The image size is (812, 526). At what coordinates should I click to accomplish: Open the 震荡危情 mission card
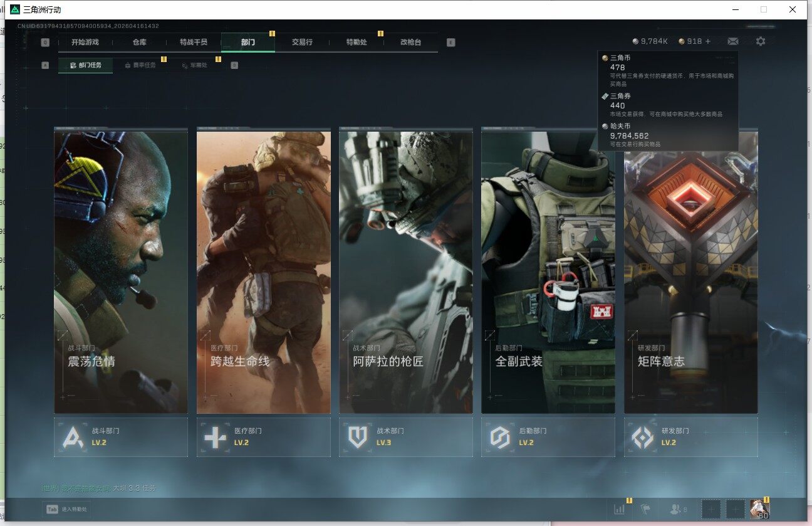click(121, 272)
